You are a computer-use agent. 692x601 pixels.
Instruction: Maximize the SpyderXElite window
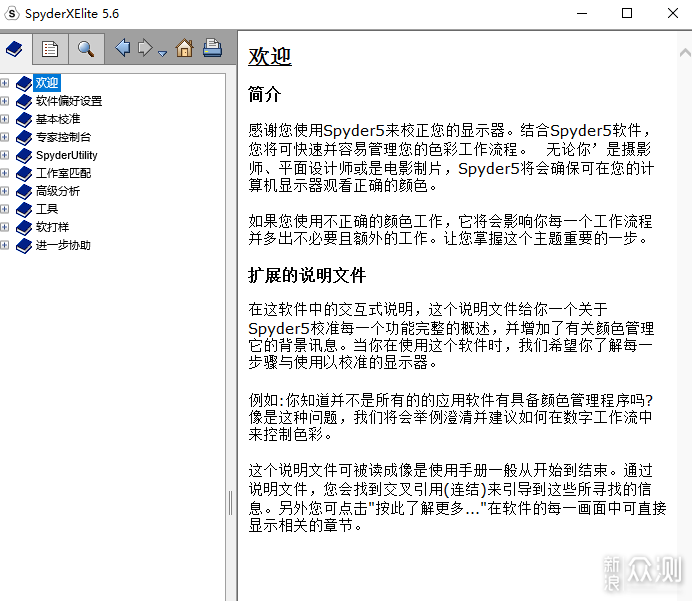(x=627, y=13)
